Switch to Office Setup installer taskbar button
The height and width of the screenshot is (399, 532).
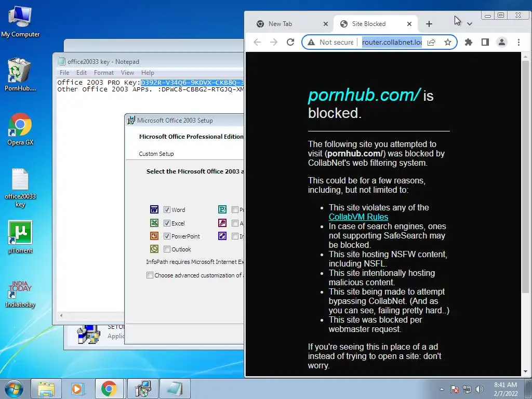pos(143,389)
